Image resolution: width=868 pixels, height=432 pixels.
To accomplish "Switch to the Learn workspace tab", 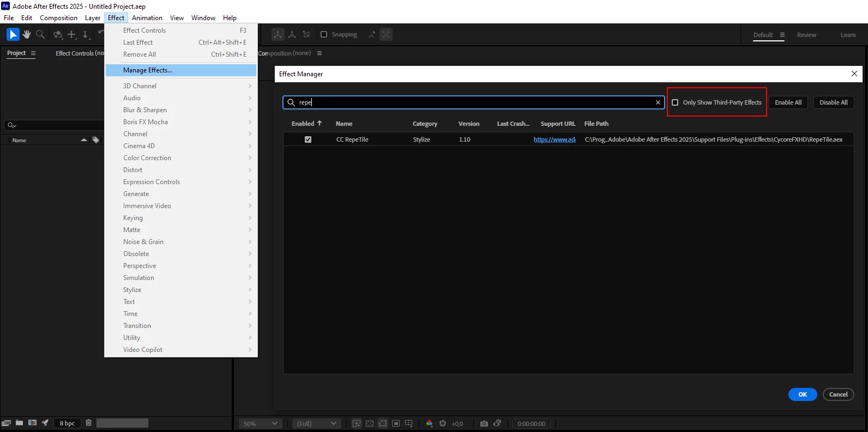I will tap(848, 35).
